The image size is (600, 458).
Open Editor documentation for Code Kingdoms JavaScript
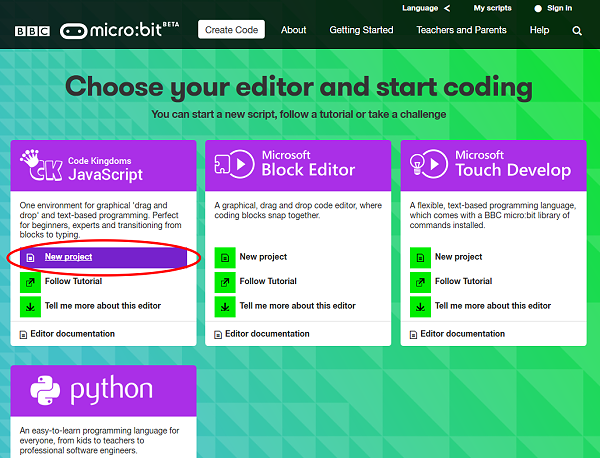tap(73, 334)
